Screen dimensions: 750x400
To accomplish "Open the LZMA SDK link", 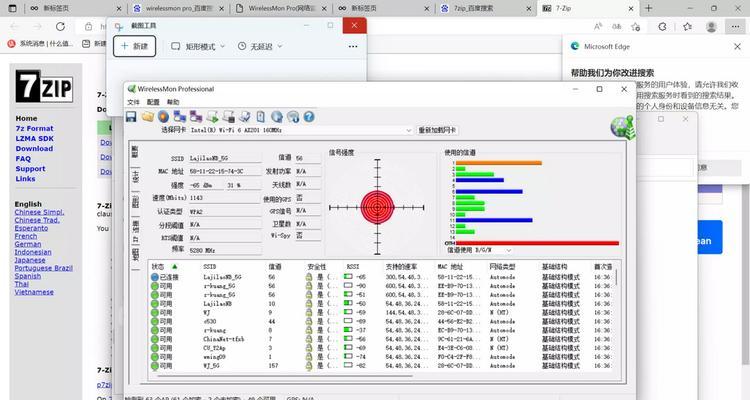I will tap(34, 138).
